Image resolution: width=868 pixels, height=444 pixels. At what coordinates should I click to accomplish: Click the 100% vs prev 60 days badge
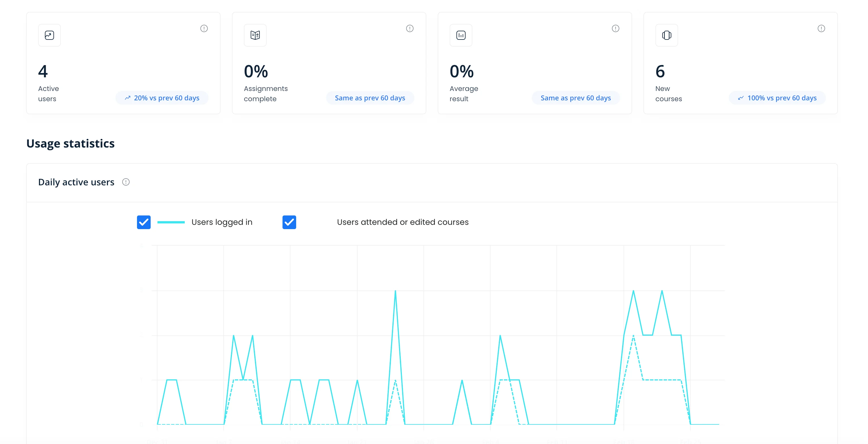pyautogui.click(x=777, y=98)
